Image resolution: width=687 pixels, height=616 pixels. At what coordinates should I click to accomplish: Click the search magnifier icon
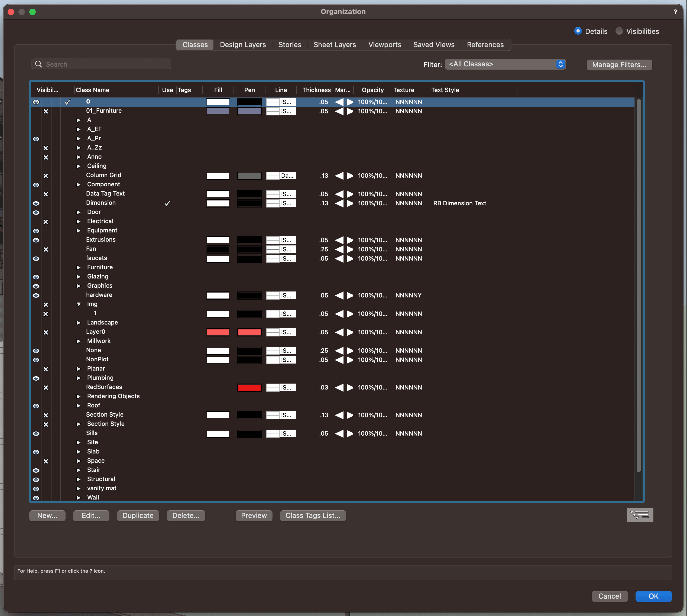click(38, 64)
